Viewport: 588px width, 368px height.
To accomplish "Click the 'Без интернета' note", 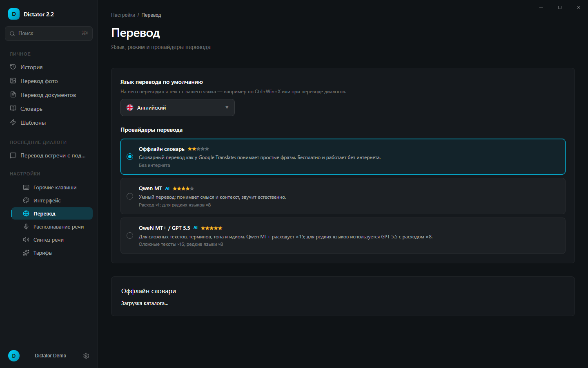I will (154, 165).
